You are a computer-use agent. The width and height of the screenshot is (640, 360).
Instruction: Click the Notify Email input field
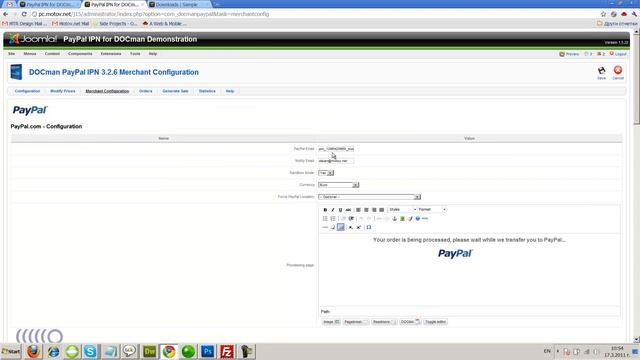coord(336,161)
